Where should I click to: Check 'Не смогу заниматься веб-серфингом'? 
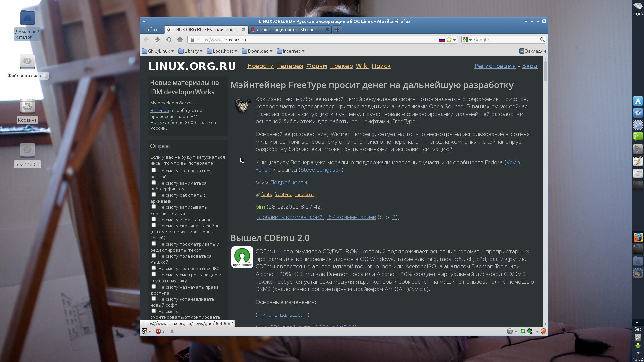pos(154,183)
